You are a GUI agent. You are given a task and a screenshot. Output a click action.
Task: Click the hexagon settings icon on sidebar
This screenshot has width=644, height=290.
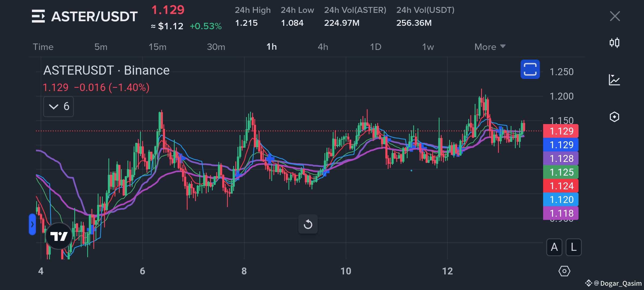click(614, 117)
